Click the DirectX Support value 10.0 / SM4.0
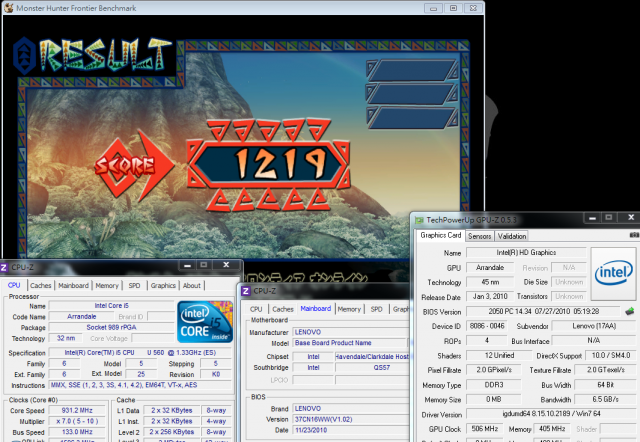The height and width of the screenshot is (442, 640). pyautogui.click(x=611, y=355)
